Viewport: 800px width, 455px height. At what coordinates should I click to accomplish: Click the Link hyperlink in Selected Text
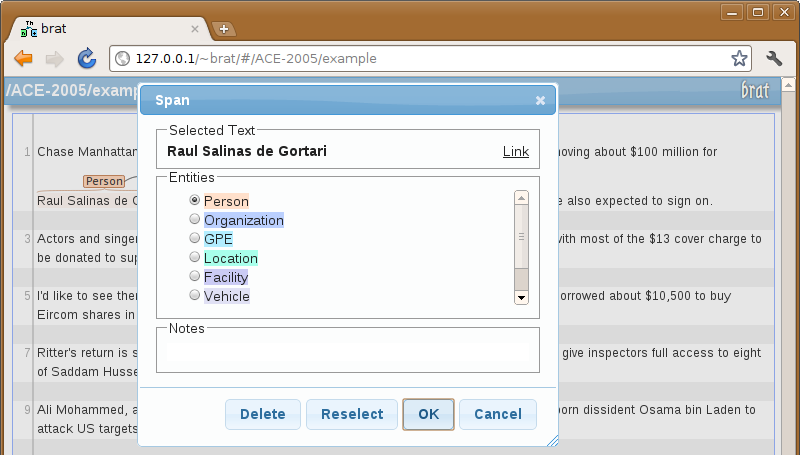[516, 151]
